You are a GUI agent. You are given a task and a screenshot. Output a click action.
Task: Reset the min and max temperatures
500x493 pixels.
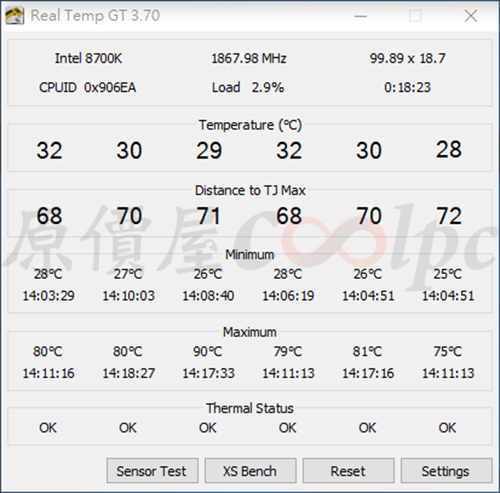click(348, 471)
